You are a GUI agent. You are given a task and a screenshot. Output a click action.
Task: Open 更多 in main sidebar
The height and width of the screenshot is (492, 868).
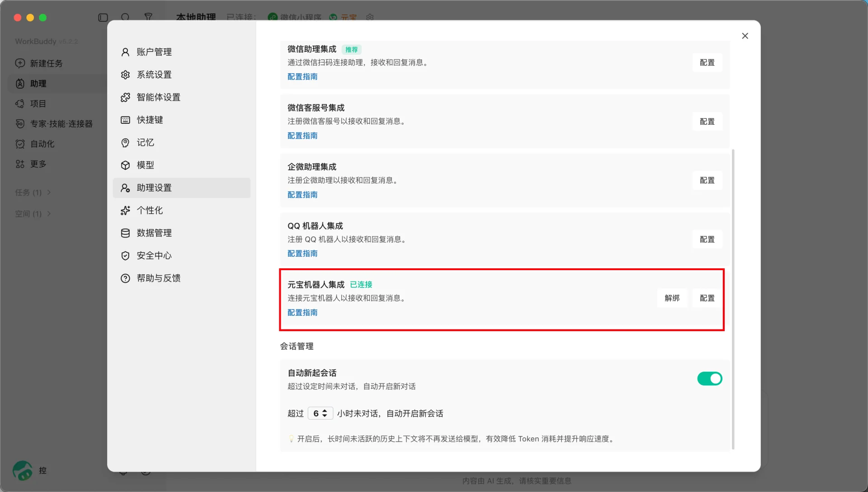point(57,164)
